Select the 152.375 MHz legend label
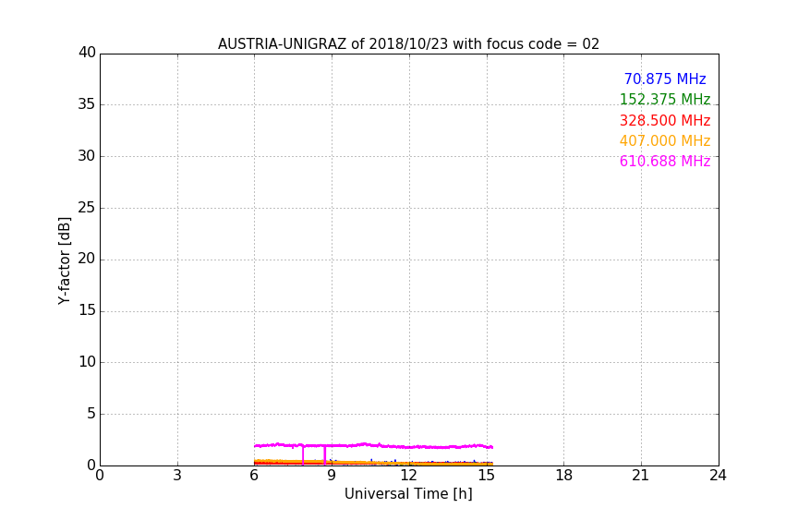 pyautogui.click(x=665, y=100)
